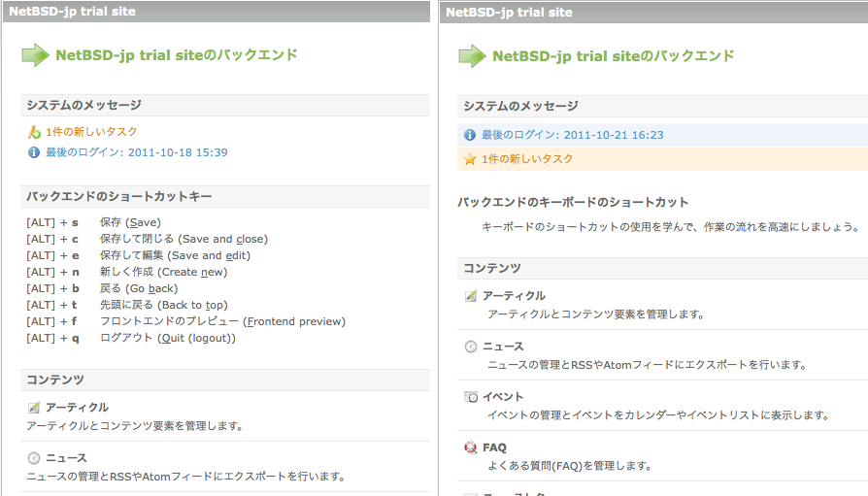868x496 pixels.
Task: Click the right バックエンド page heading text
Action: click(614, 56)
